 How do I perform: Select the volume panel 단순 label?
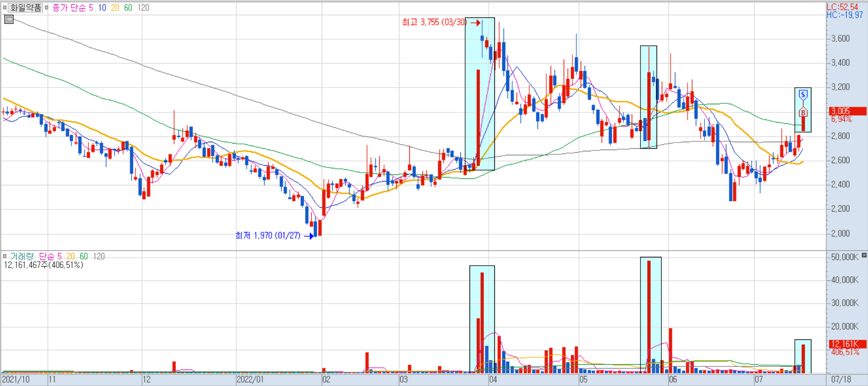[x=47, y=256]
